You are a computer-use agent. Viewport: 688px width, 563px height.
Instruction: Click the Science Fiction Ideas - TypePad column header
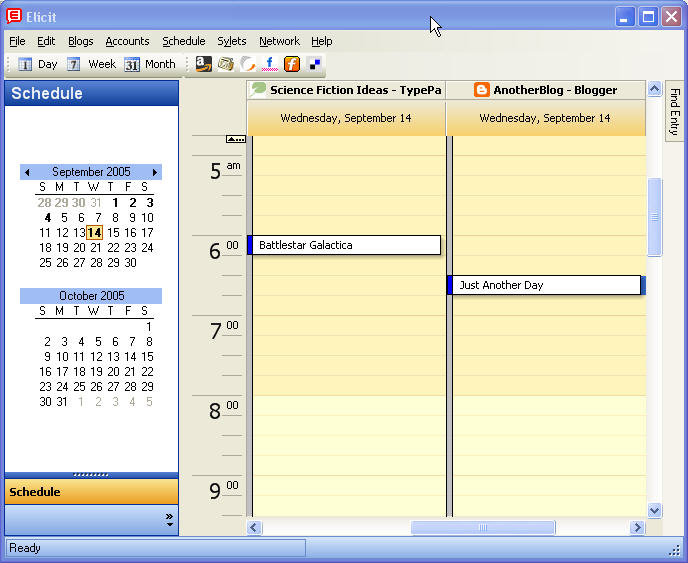[x=346, y=90]
